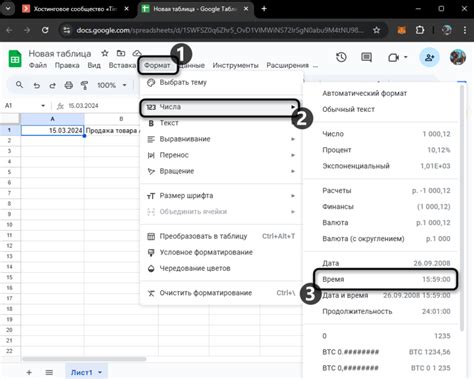Star the document Новая таблица
Screen dimensions: 474x379
(x=105, y=53)
